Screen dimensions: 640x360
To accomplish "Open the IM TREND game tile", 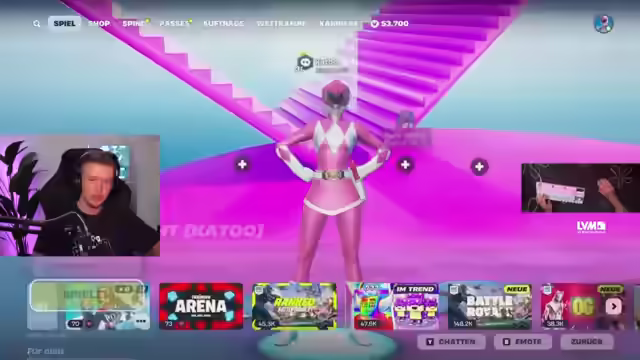I will pyautogui.click(x=416, y=306).
